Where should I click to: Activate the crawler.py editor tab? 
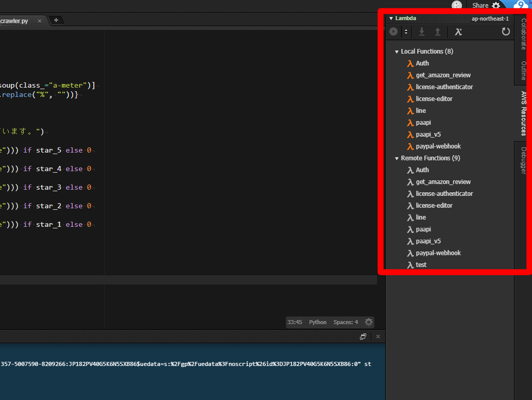(14, 21)
